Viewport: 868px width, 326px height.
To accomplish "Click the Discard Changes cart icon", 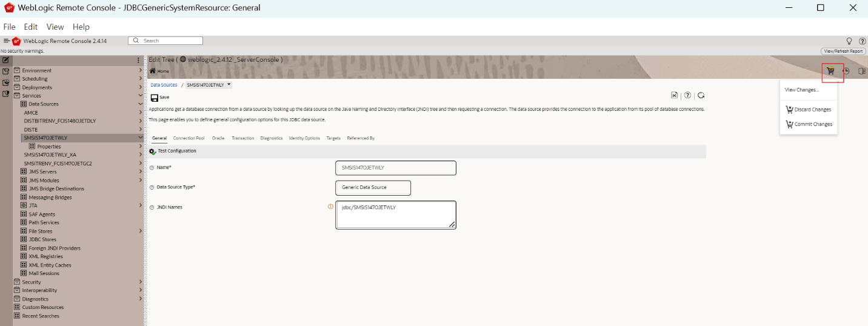I will click(x=789, y=110).
